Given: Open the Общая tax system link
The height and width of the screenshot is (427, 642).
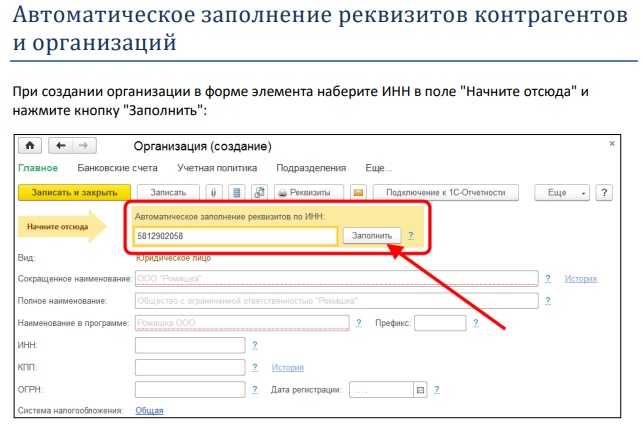Looking at the screenshot, I should [x=149, y=410].
